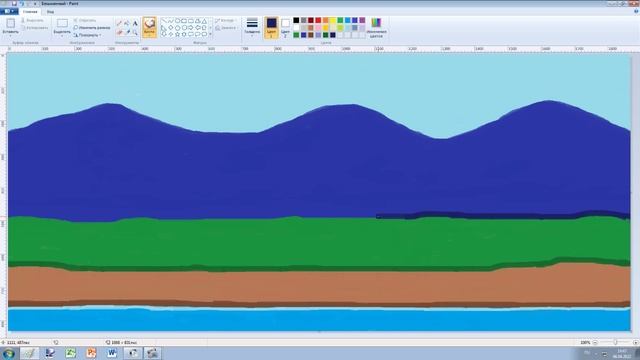This screenshot has width=640, height=360.
Task: Click the zoom in plus button
Action: [x=635, y=342]
